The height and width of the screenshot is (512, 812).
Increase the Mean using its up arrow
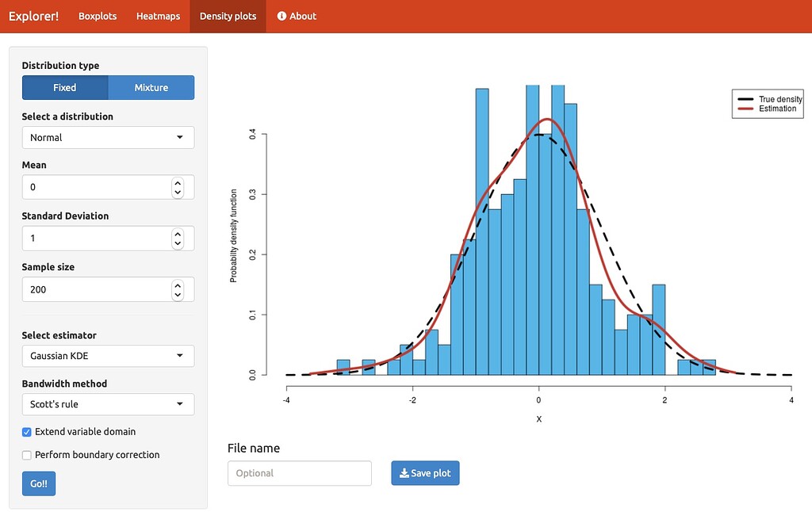pyautogui.click(x=178, y=181)
